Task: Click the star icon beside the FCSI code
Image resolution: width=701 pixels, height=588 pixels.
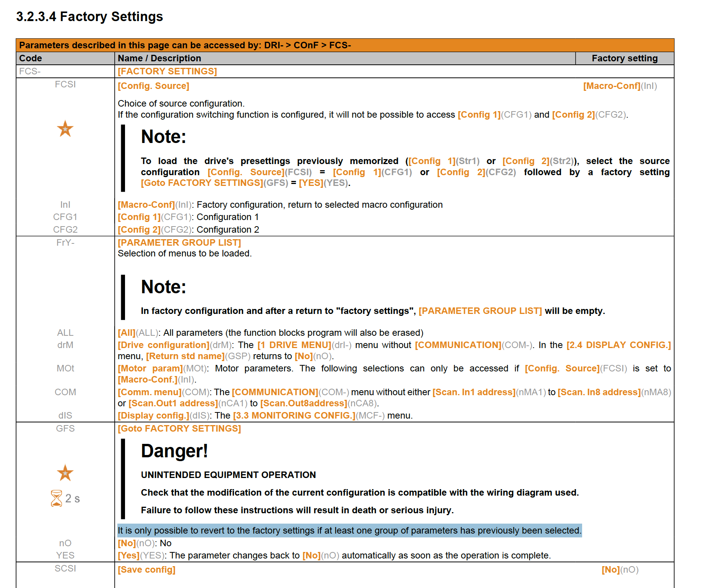Action: (x=65, y=129)
